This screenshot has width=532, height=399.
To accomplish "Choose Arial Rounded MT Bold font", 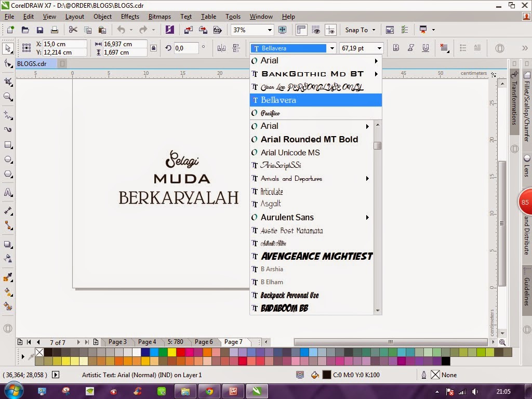I will (312, 139).
